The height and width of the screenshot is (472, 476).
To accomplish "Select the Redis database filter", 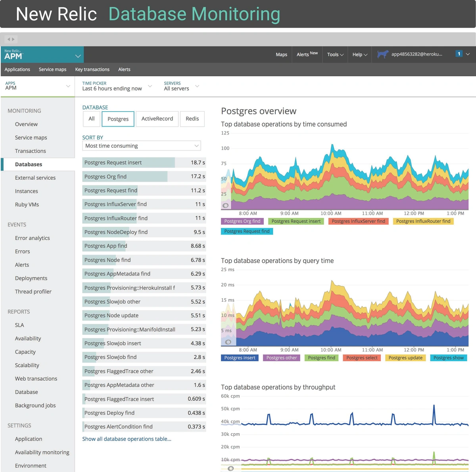I will (x=192, y=119).
